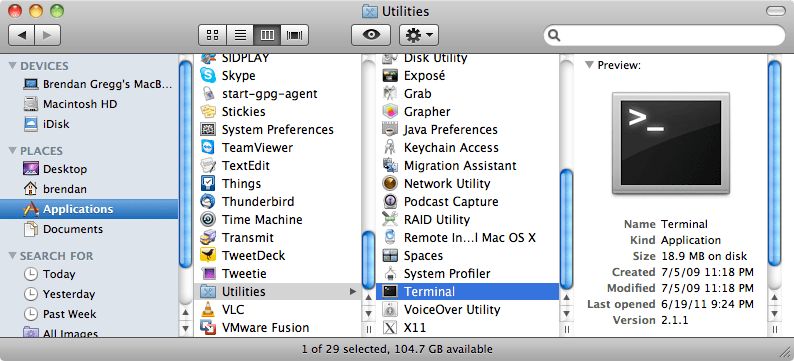Viewport: 794px width, 361px height.
Task: Go back with the left arrow button
Action: (x=22, y=35)
